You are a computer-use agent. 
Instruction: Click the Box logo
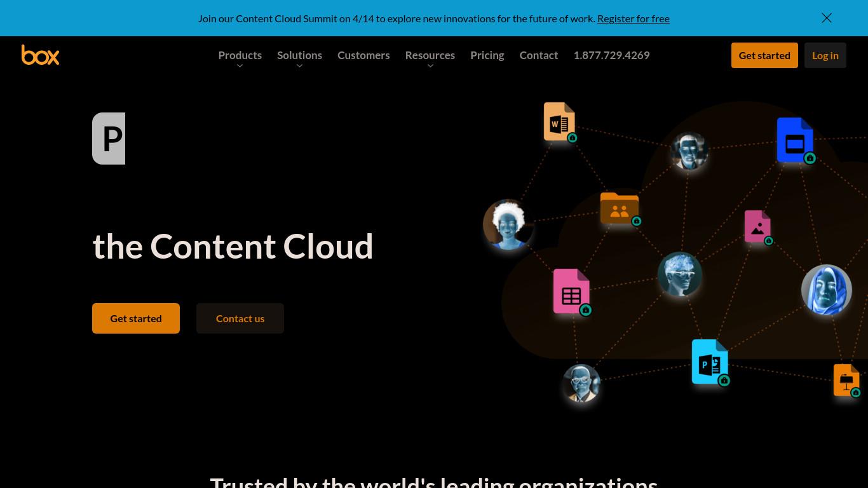[x=40, y=55]
